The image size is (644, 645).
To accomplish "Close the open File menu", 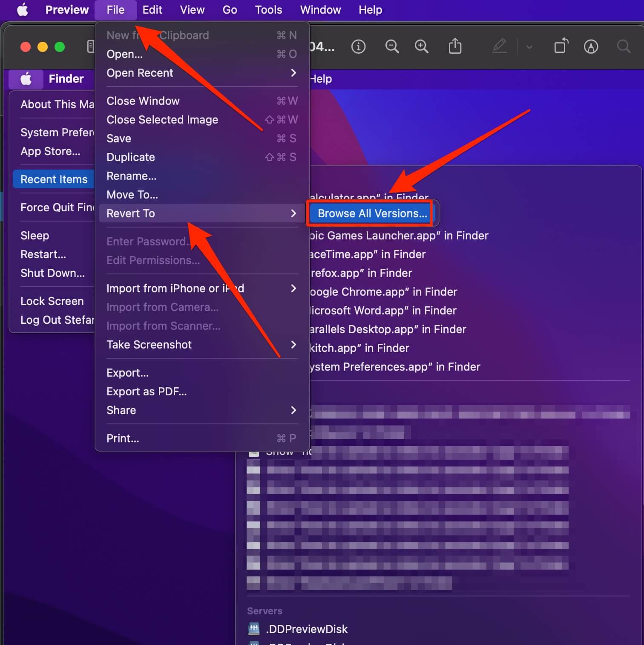I will [x=115, y=10].
